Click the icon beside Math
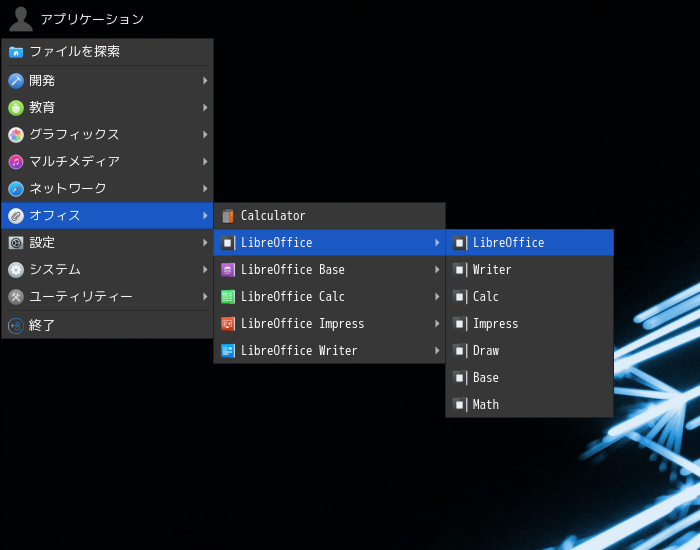 coord(460,405)
